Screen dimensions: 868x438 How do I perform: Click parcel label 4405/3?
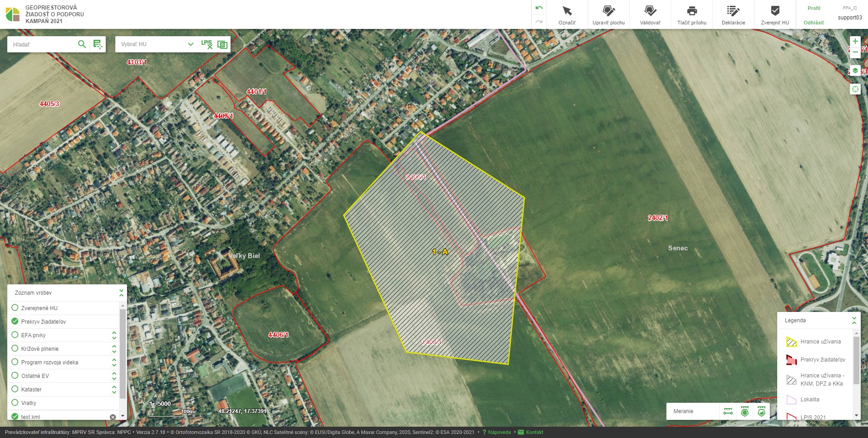[49, 104]
